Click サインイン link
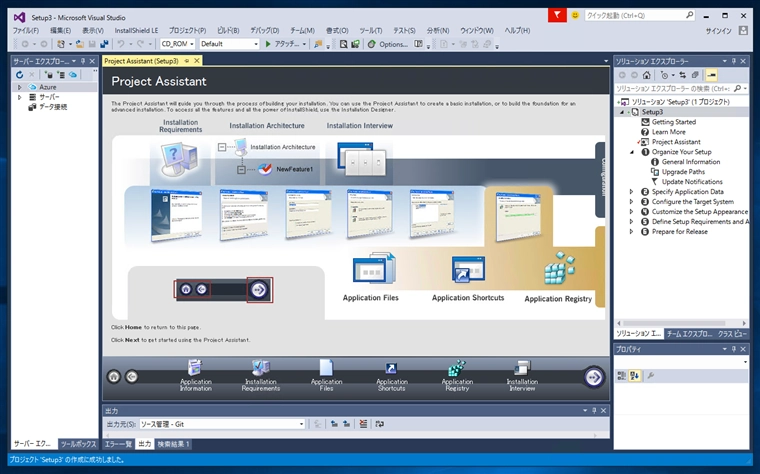 click(x=718, y=31)
